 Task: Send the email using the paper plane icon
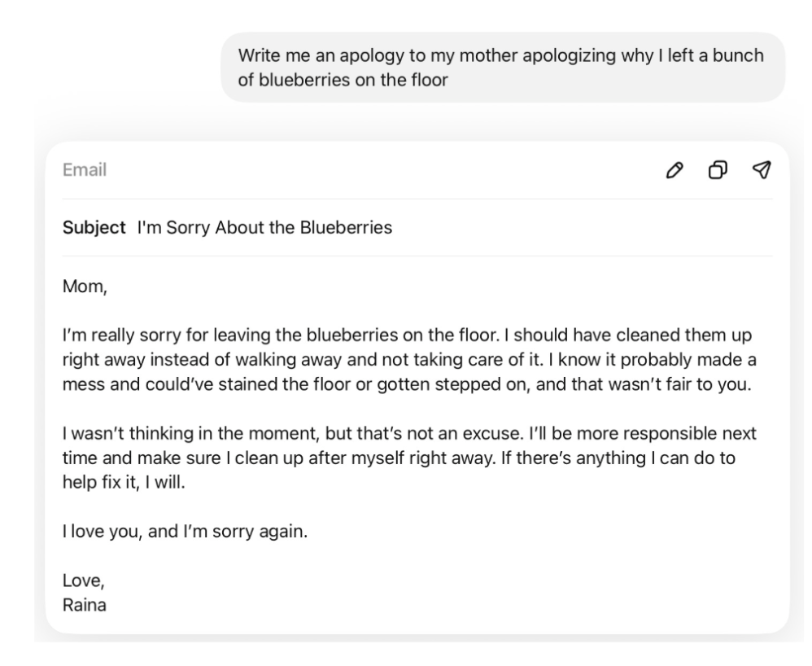(762, 169)
